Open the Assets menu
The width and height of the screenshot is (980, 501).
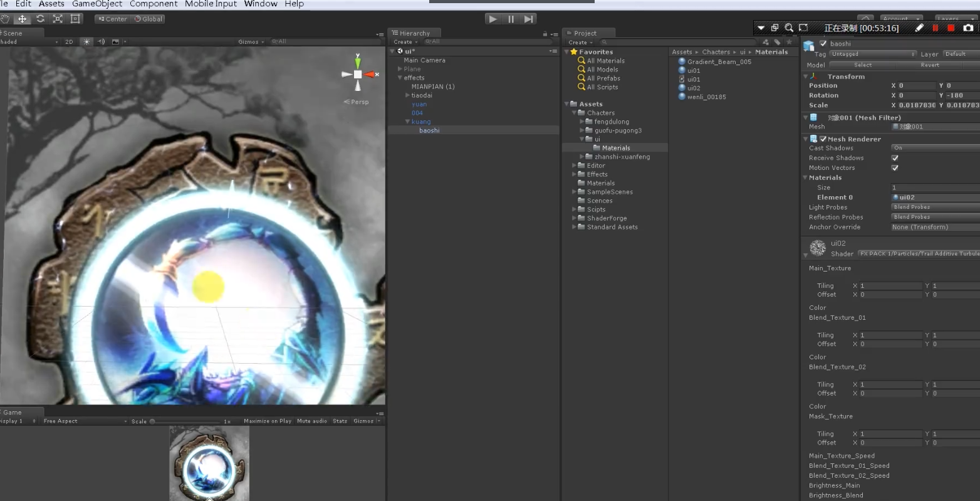click(x=51, y=4)
